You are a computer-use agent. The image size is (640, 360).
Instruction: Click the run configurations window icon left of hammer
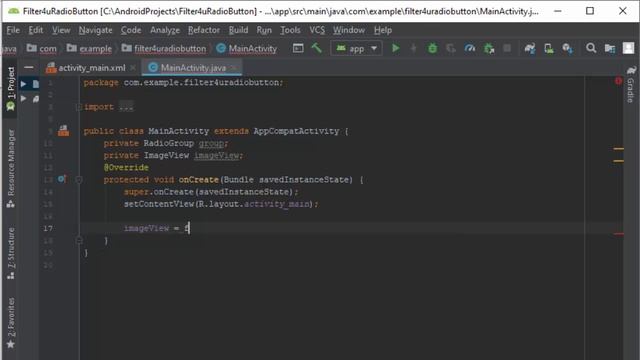tap(298, 48)
